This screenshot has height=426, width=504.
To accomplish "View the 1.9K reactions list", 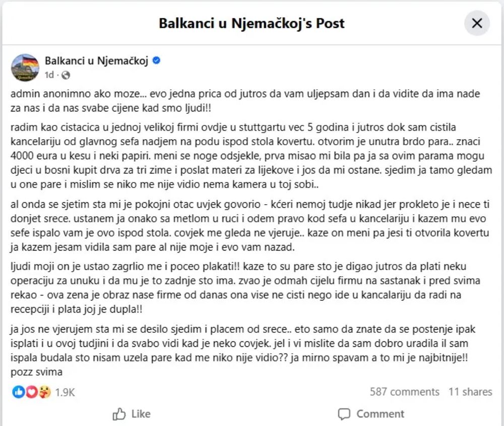I will (65, 392).
